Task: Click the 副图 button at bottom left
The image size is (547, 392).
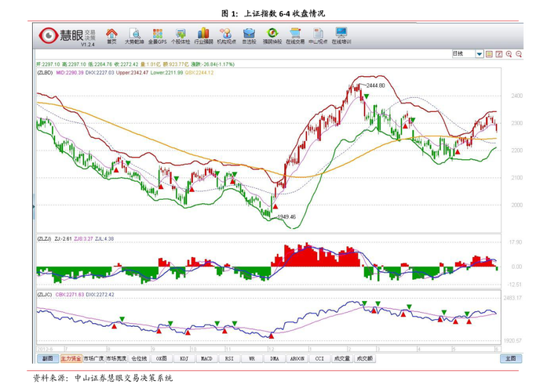Action: (47, 358)
